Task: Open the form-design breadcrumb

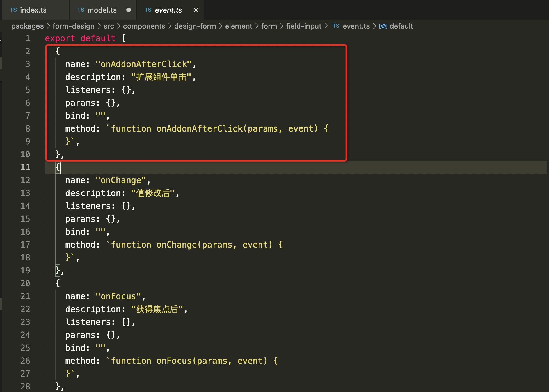Action: (74, 26)
